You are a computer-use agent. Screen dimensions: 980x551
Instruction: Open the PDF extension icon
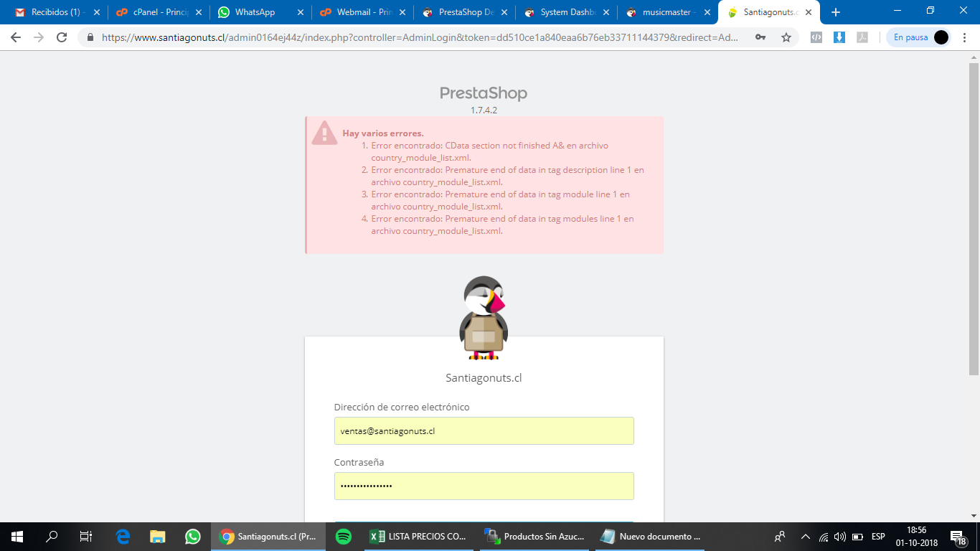click(x=862, y=37)
